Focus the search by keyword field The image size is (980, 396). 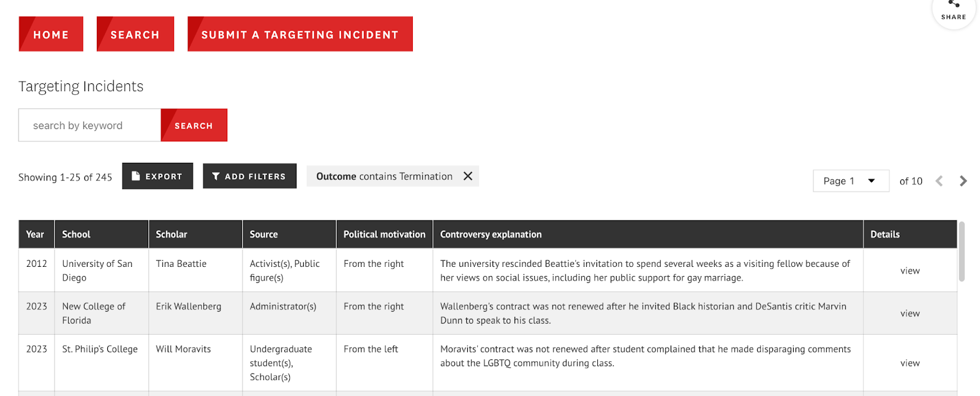90,125
